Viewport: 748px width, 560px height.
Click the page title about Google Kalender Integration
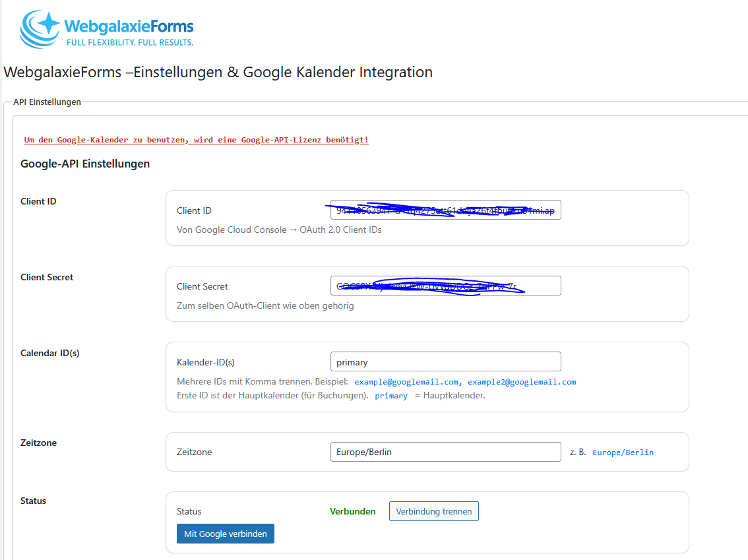(218, 73)
